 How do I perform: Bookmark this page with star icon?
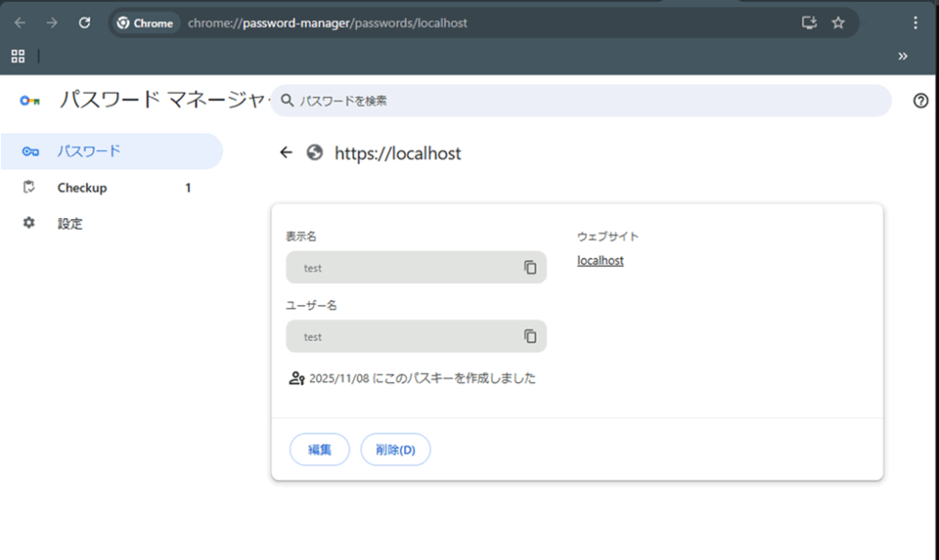pyautogui.click(x=838, y=23)
